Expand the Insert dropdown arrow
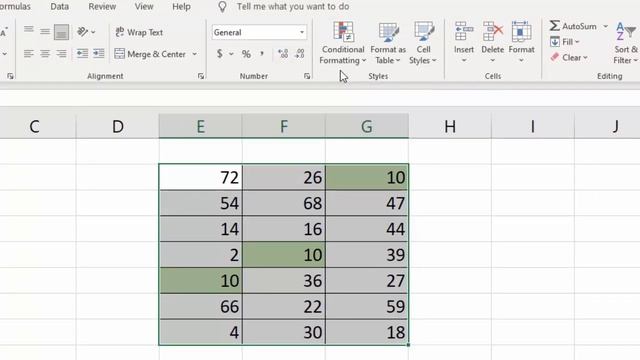The height and width of the screenshot is (360, 640). 464,60
